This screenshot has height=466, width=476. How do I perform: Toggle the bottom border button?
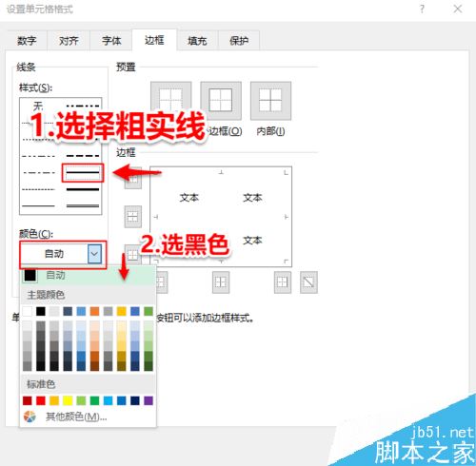coord(132,254)
